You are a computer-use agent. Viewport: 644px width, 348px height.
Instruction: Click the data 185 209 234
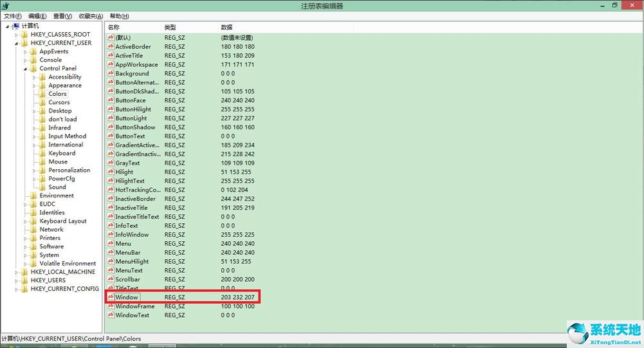tap(238, 145)
